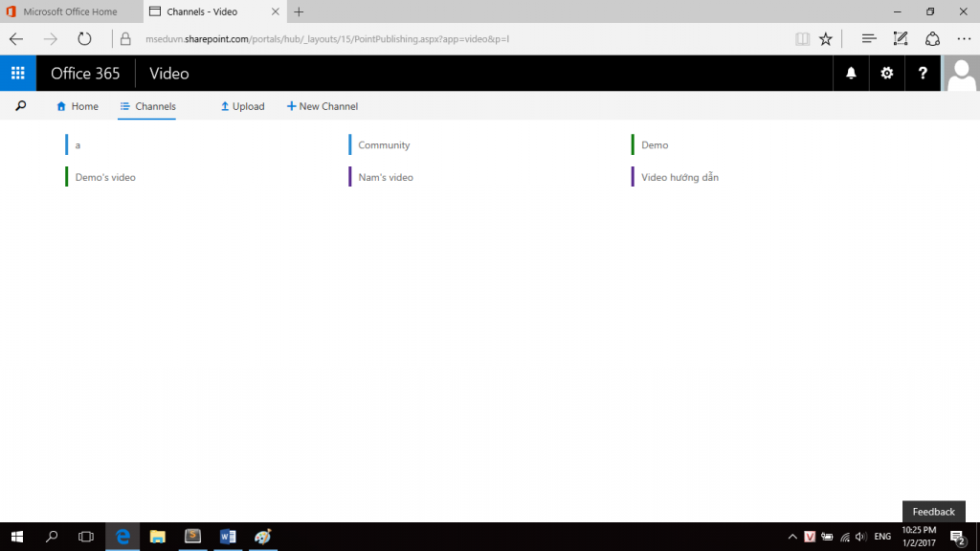Click the Video app title
The height and width of the screenshot is (551, 980).
point(169,73)
